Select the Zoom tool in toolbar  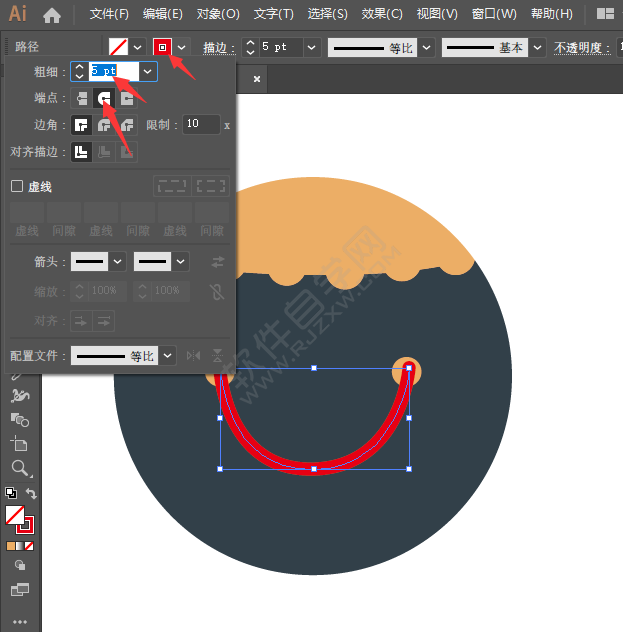point(19,468)
